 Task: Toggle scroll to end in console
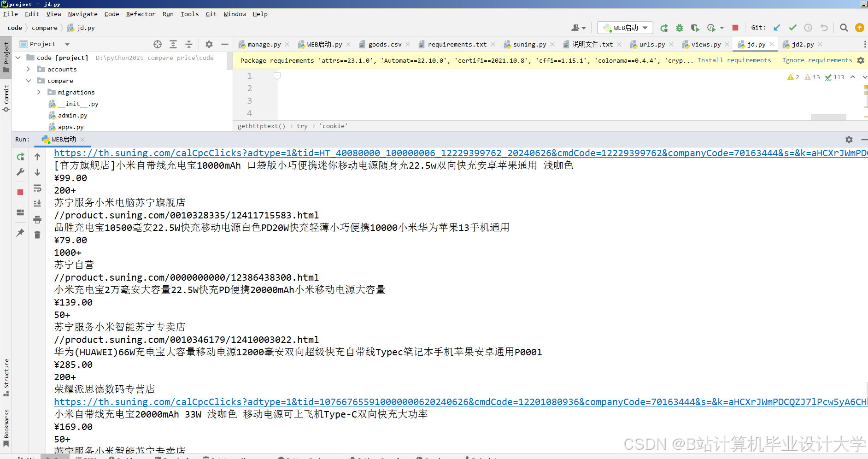pos(37,203)
